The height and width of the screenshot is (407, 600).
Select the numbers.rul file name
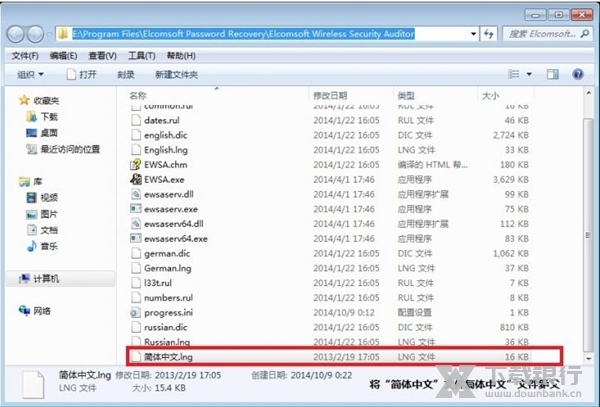pos(168,298)
